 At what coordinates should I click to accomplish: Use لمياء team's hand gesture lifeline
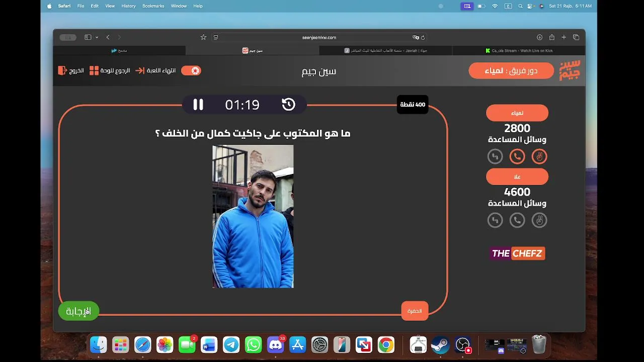(x=539, y=156)
